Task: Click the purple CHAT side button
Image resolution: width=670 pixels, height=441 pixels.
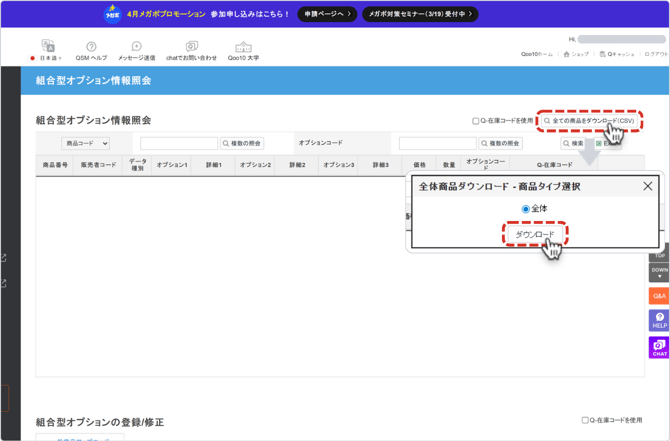Action: [x=659, y=348]
